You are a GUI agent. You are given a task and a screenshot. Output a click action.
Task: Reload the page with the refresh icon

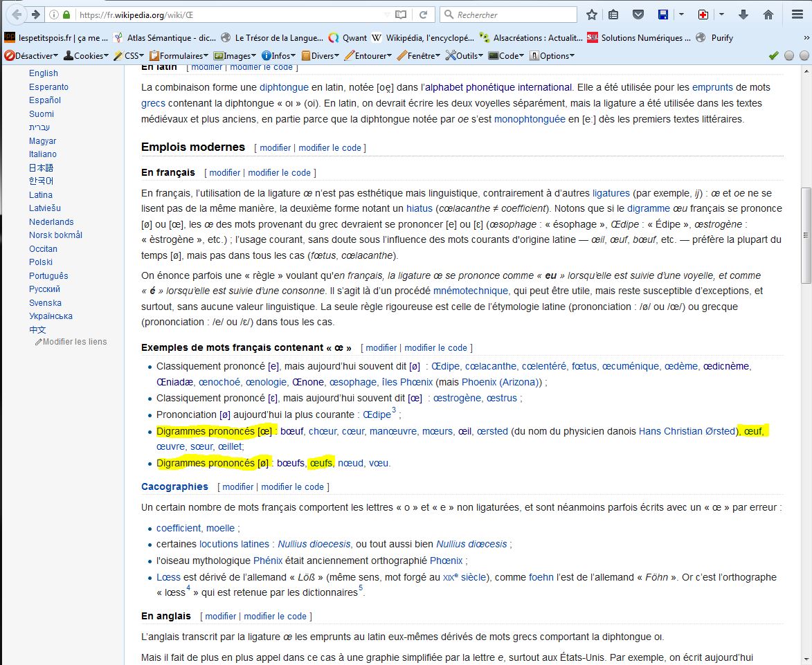click(423, 15)
